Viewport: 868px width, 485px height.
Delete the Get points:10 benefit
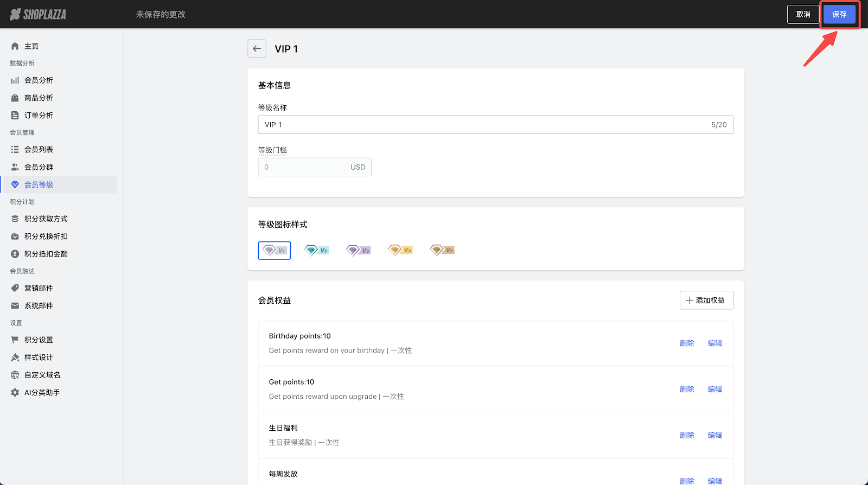(687, 390)
